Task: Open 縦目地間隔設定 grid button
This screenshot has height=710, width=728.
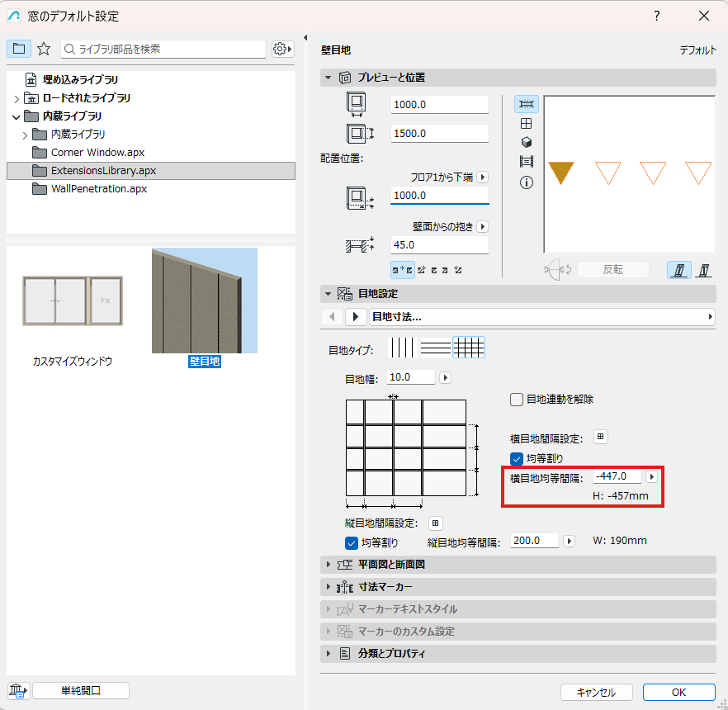Action: pyautogui.click(x=436, y=523)
